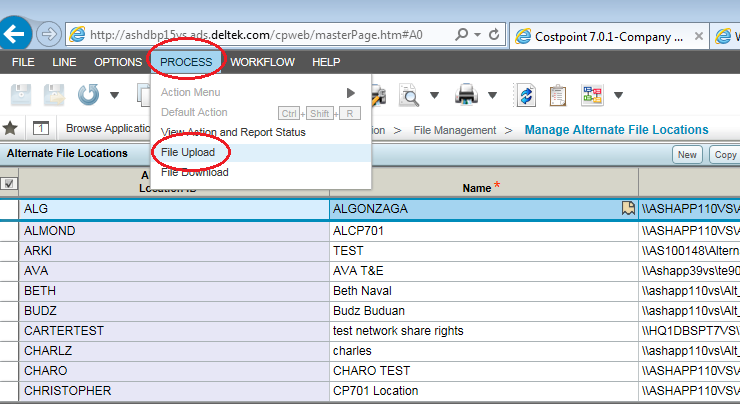Select View Action and Report Status
740x404 pixels.
[261, 132]
